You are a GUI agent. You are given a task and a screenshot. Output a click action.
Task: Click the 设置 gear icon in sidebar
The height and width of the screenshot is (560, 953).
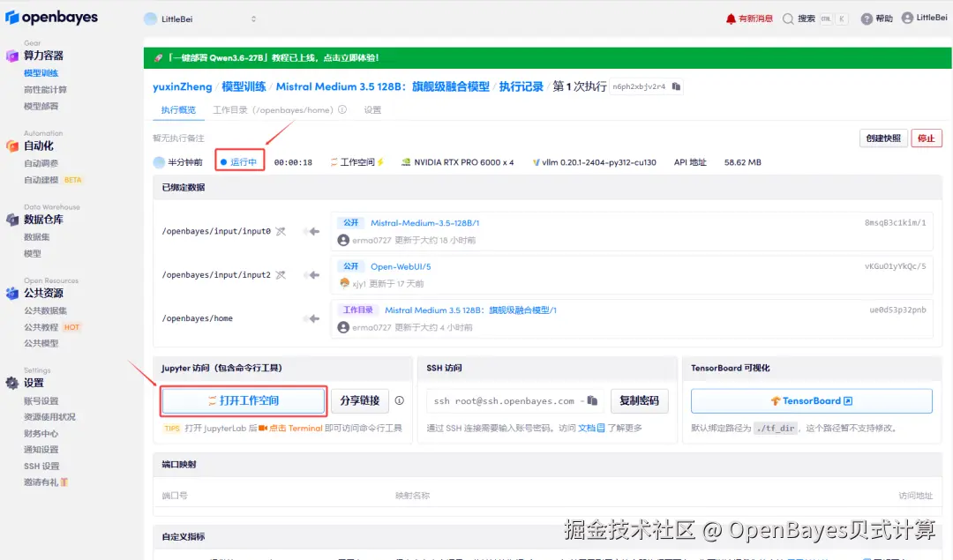click(x=12, y=384)
